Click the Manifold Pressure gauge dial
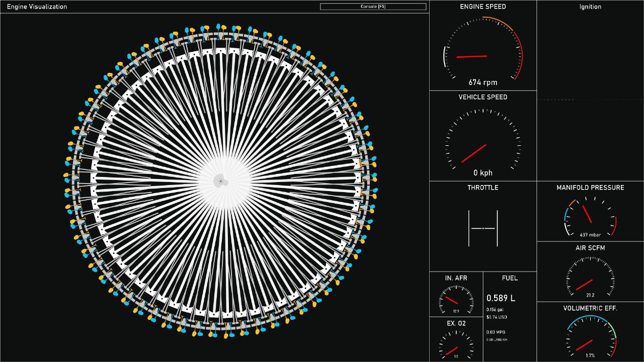Screen dimensions: 644x362 pyautogui.click(x=590, y=216)
